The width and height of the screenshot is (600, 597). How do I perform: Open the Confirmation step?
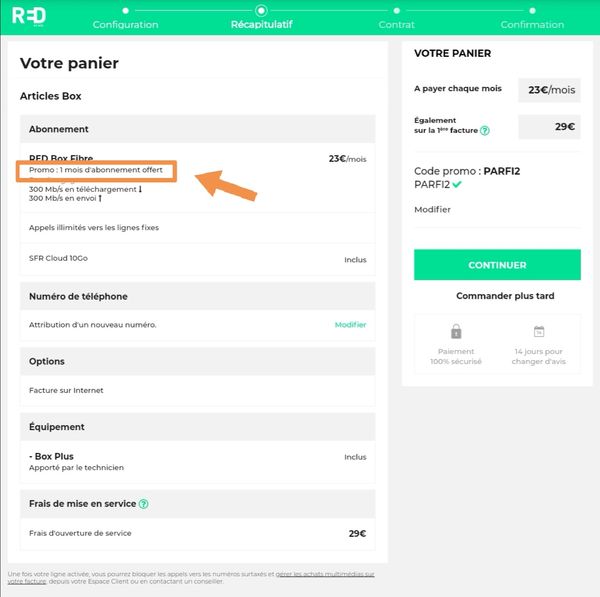point(532,24)
